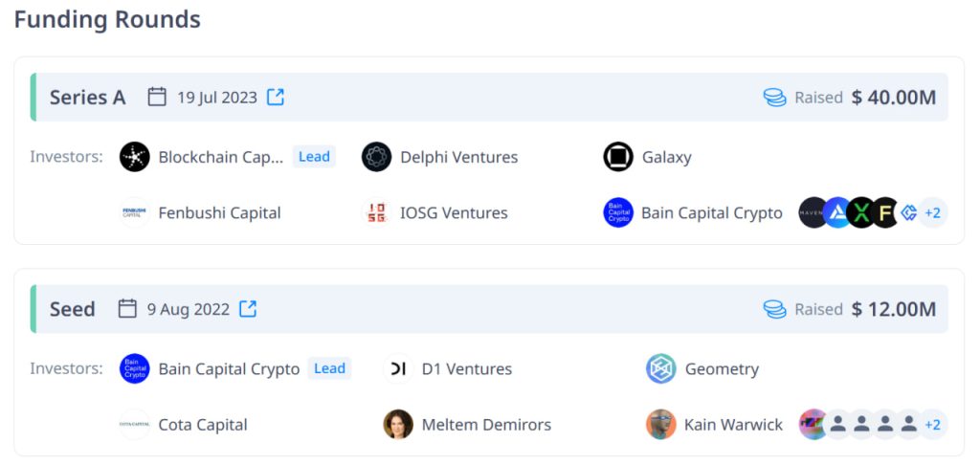Click Kain Warwick profile avatar
This screenshot has height=465, width=980.
coord(661,425)
